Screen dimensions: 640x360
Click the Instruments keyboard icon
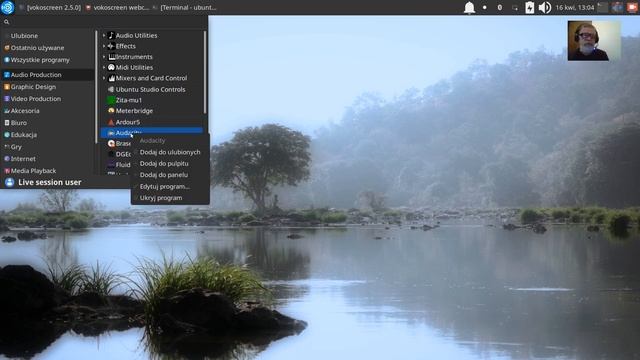(111, 57)
